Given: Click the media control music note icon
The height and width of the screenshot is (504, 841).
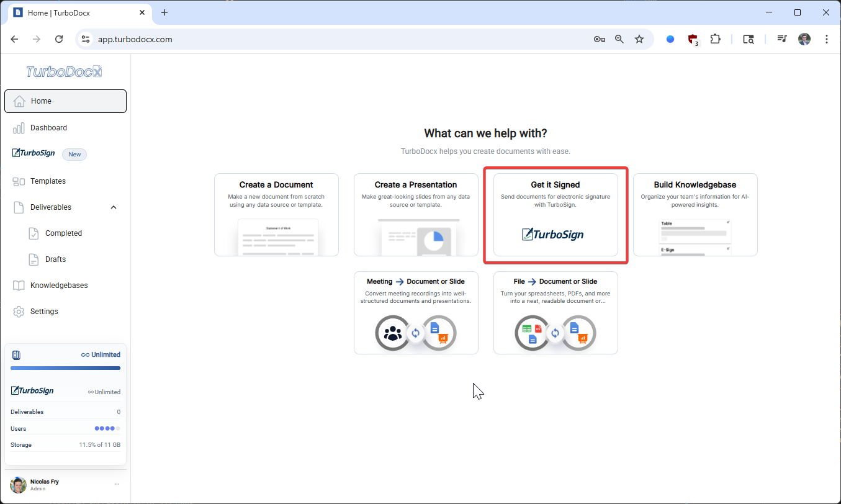Looking at the screenshot, I should [x=782, y=39].
